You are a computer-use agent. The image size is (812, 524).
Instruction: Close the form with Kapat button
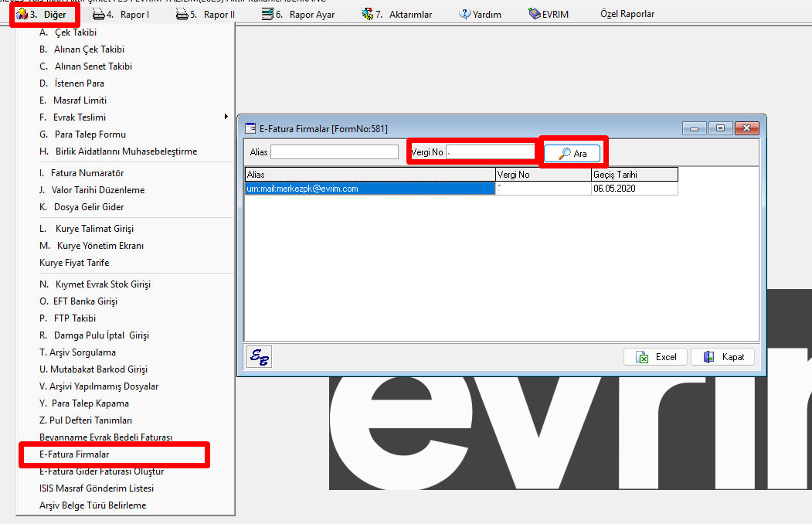(723, 357)
